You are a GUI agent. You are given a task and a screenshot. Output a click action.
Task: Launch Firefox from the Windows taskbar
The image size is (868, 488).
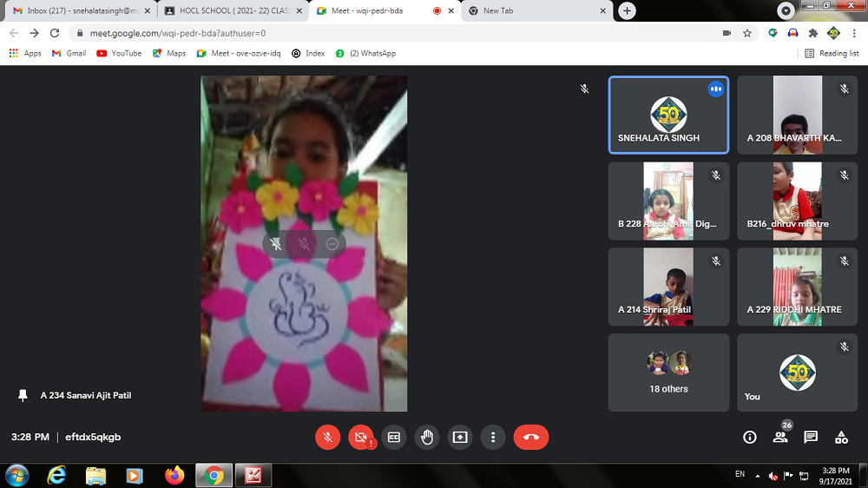coord(174,475)
